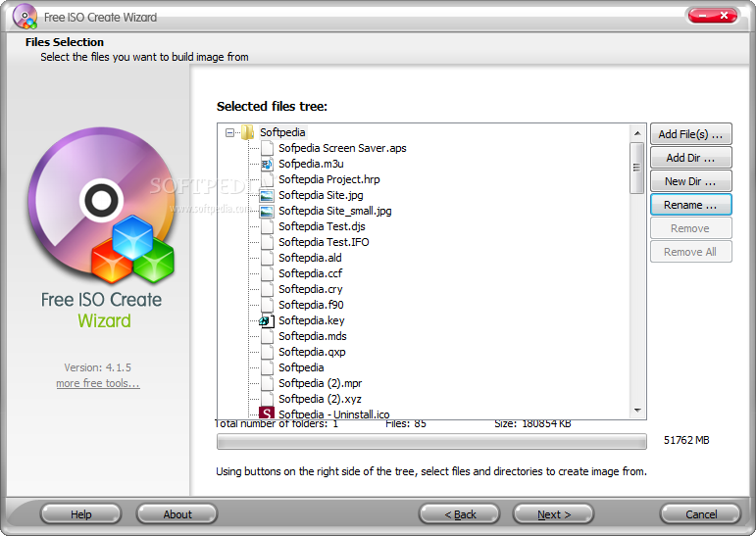The image size is (756, 536).
Task: Open the 'more free tools...' link
Action: coord(98,383)
